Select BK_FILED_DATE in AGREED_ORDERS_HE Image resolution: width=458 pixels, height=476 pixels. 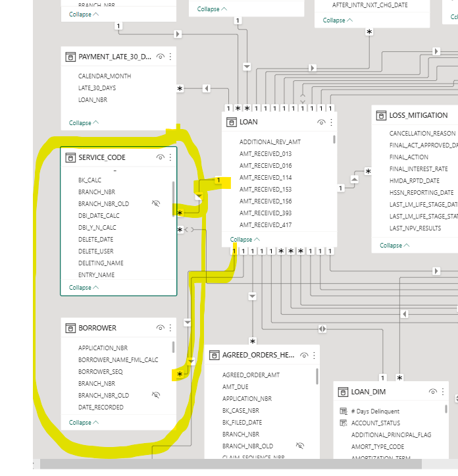242,422
